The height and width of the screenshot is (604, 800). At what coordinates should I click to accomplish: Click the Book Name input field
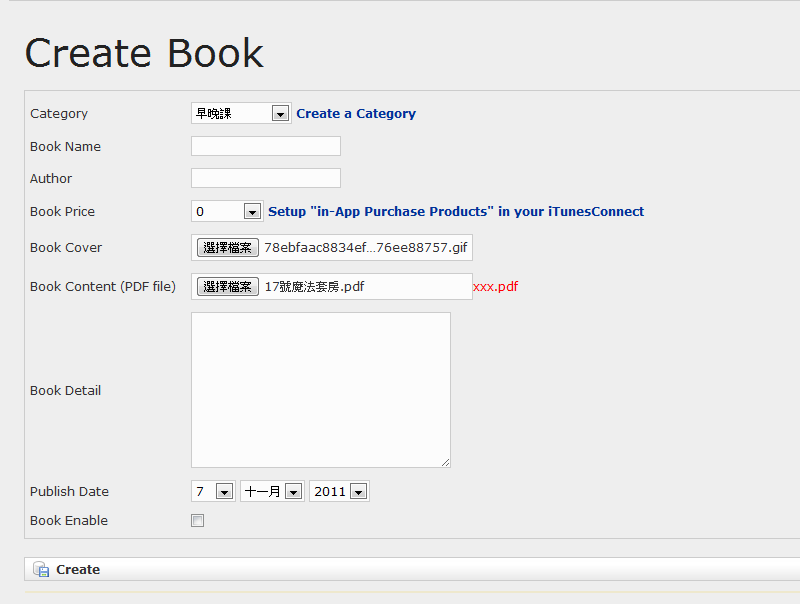266,146
